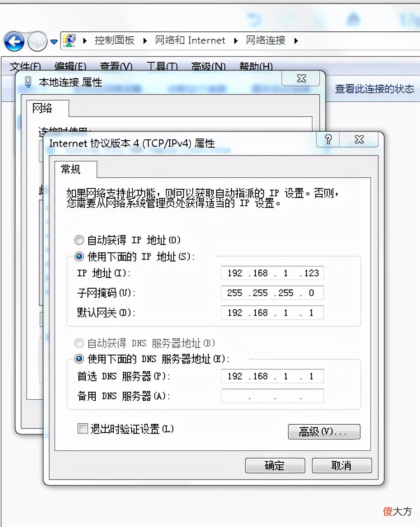Expand the arrow after 控制面板
Image resolution: width=420 pixels, height=527 pixels.
[x=145, y=41]
